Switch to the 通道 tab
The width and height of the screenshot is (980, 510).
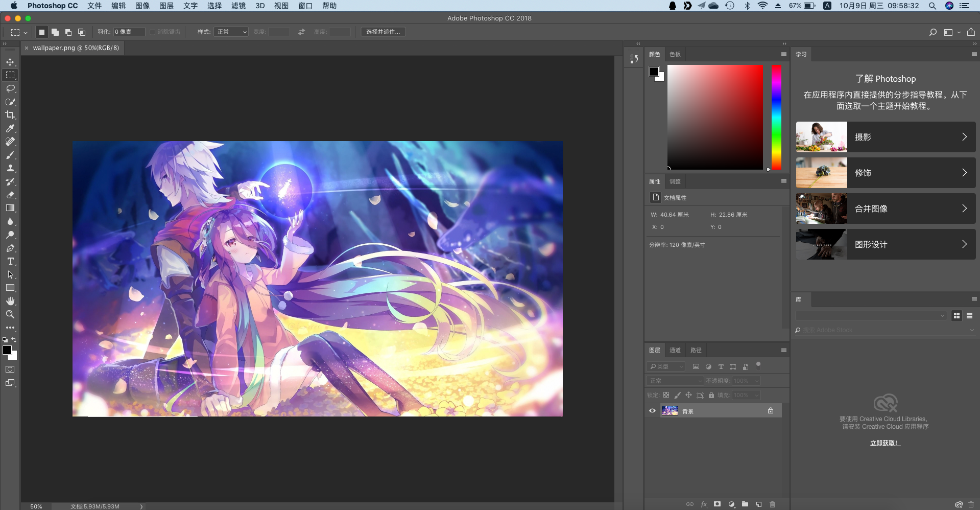pyautogui.click(x=675, y=350)
